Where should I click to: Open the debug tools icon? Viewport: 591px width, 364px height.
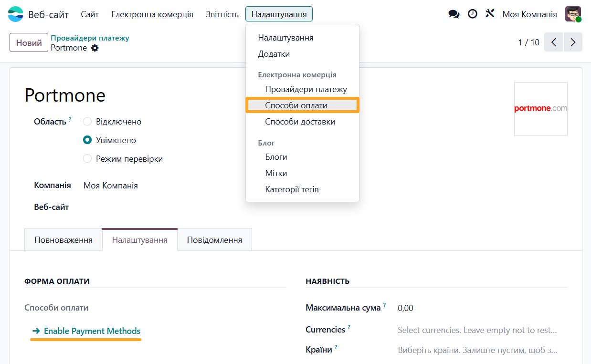pos(490,14)
